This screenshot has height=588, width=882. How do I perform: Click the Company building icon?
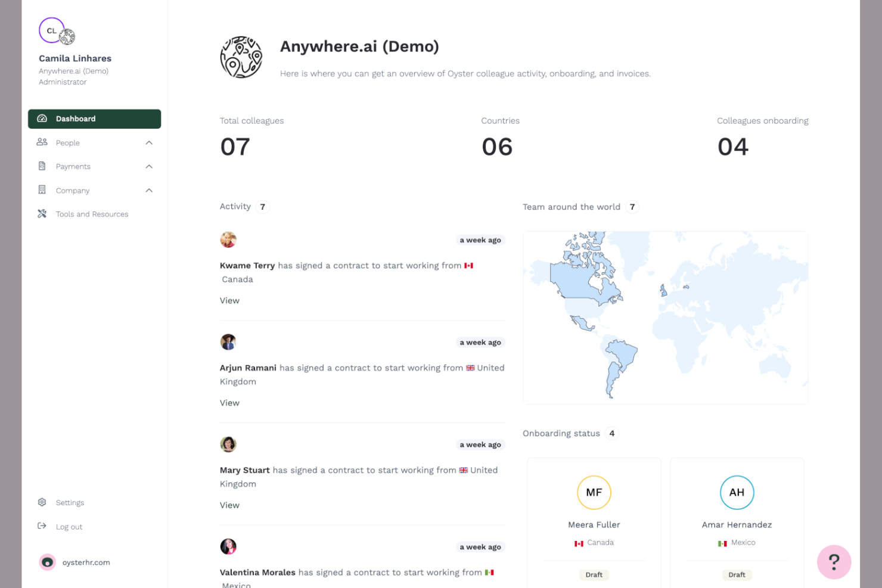(42, 190)
